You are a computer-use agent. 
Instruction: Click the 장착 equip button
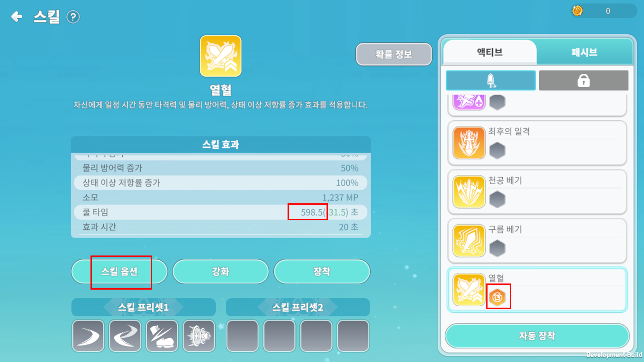pyautogui.click(x=322, y=271)
